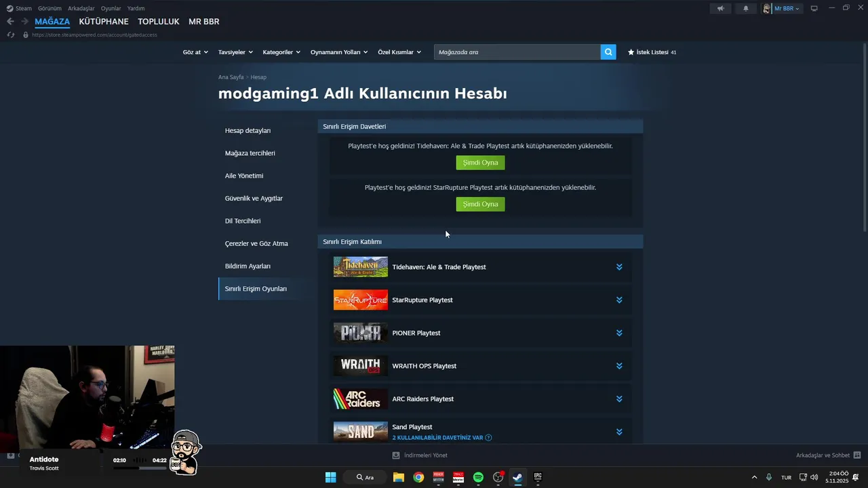The image size is (868, 488).
Task: Open the Windows Start menu
Action: click(330, 477)
